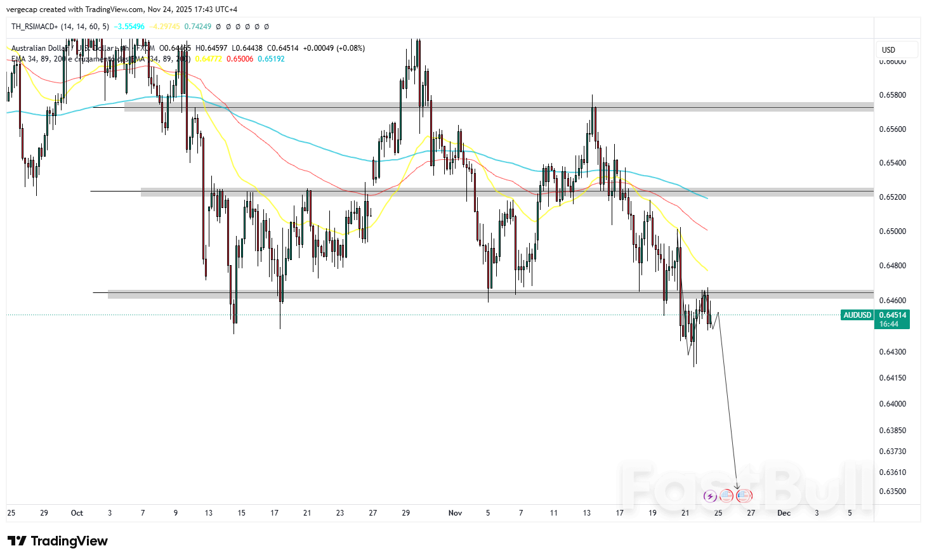This screenshot has width=927, height=560.
Task: Click the last Ø icon in TH_RSIMACD+ legend
Action: tap(266, 27)
